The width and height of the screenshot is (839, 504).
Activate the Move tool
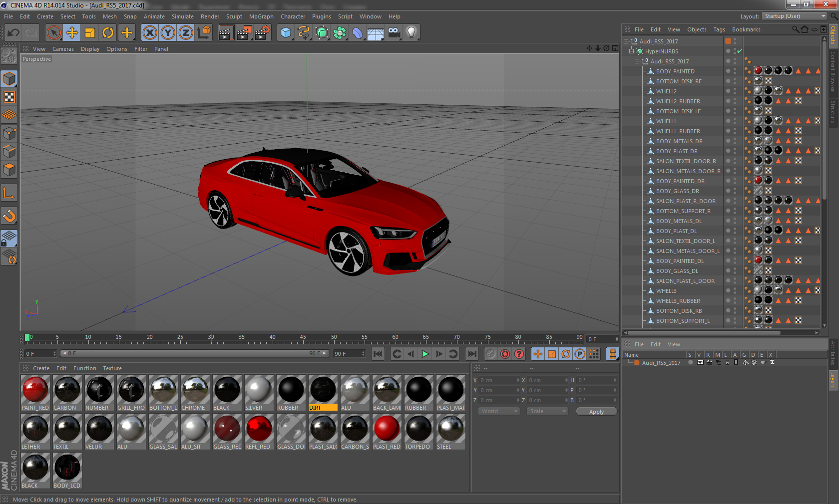(x=72, y=33)
